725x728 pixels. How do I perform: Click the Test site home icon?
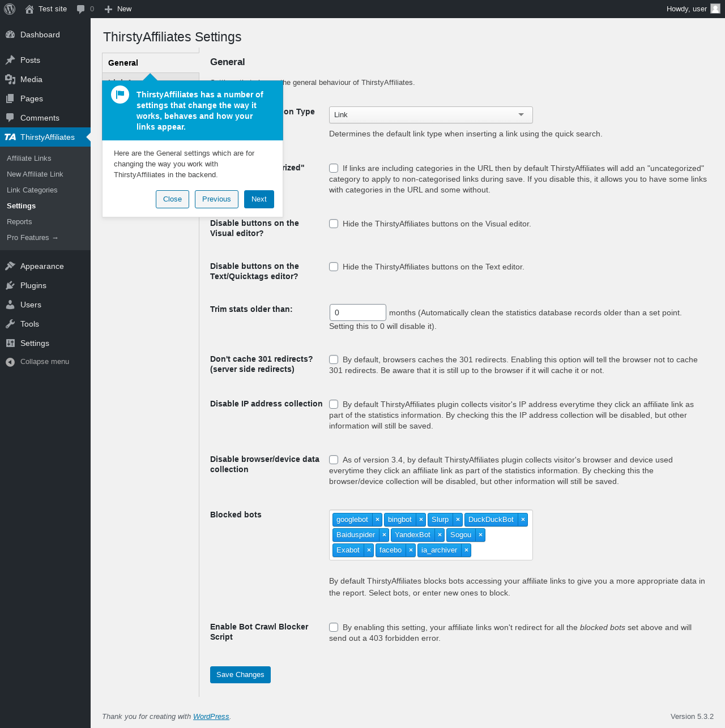point(29,9)
